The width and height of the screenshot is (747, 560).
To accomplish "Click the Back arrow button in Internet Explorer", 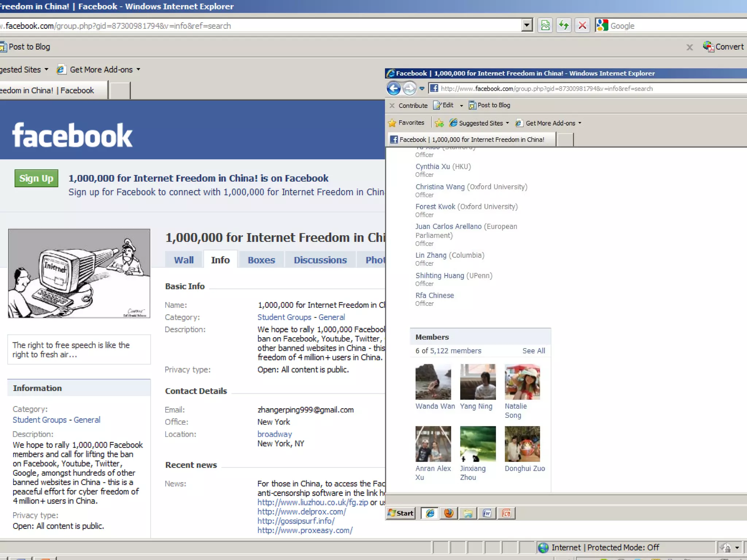I will tap(394, 88).
